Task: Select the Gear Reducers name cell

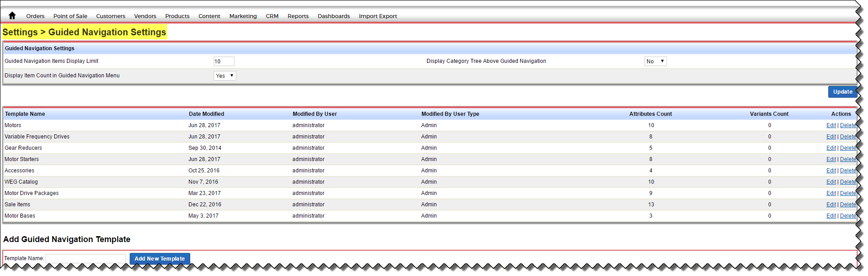Action: [x=23, y=148]
